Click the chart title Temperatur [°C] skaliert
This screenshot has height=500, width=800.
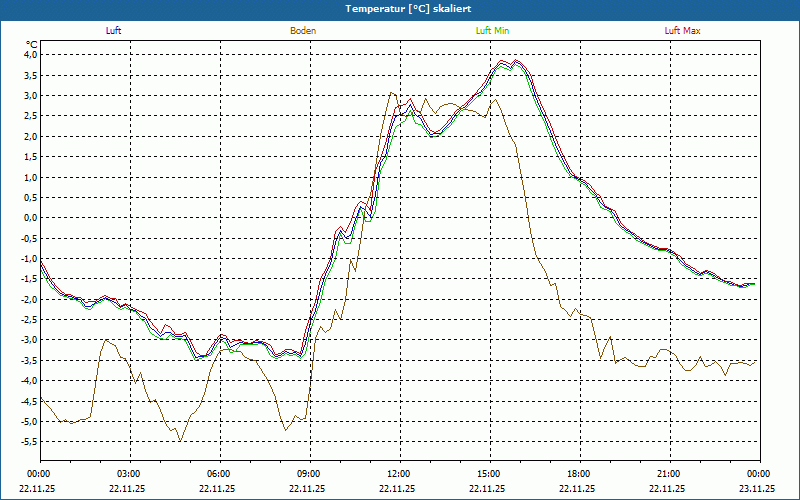(x=400, y=8)
